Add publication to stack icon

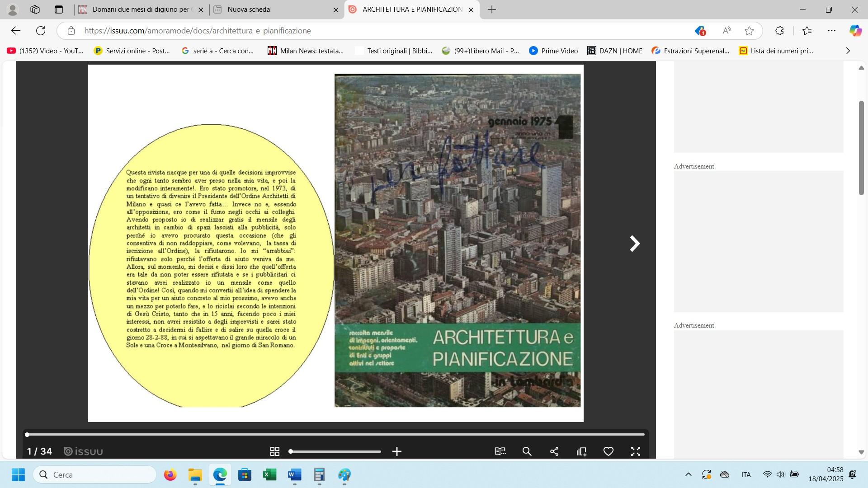tap(581, 451)
